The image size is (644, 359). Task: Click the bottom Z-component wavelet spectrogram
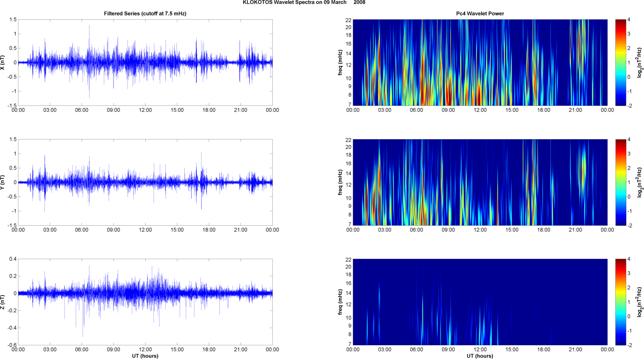pyautogui.click(x=480, y=302)
